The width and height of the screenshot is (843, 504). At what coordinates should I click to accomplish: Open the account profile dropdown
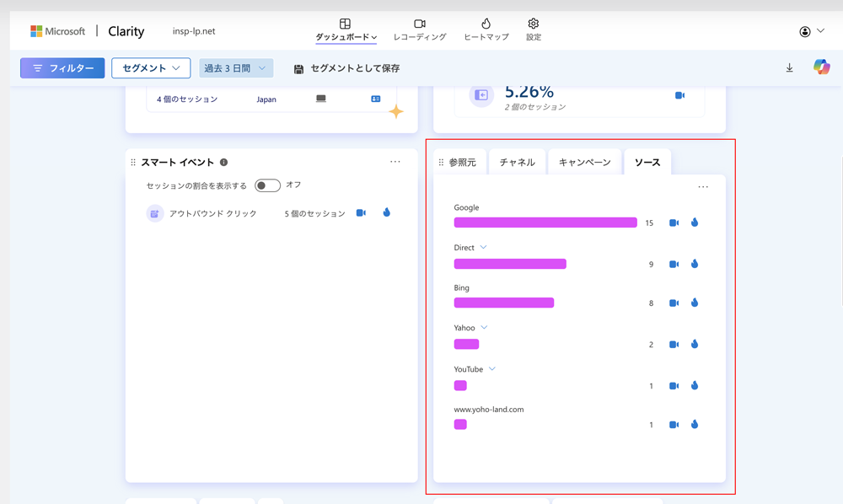812,31
